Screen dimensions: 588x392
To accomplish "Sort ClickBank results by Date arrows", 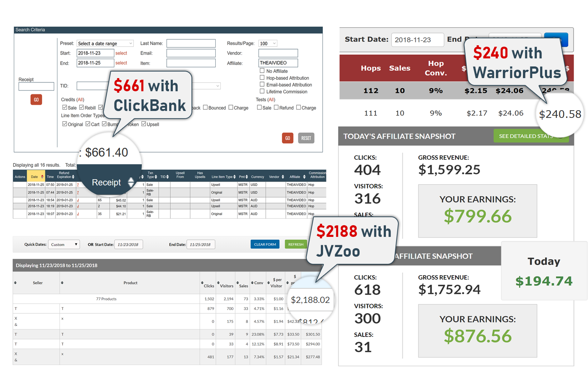I will (42, 177).
